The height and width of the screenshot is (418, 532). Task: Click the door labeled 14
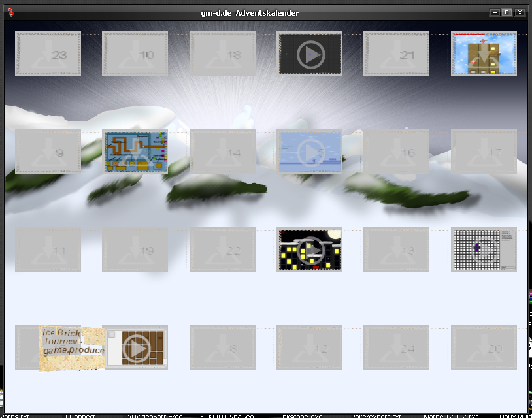(222, 152)
